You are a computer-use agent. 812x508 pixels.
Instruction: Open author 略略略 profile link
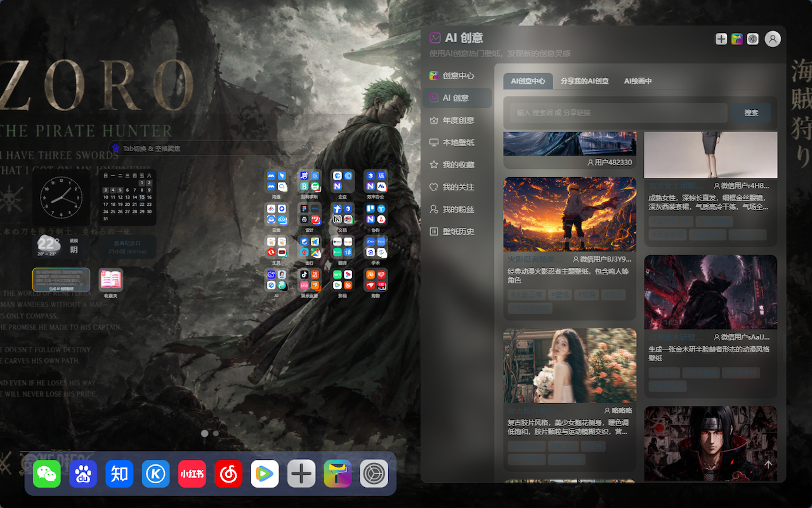pyautogui.click(x=618, y=411)
